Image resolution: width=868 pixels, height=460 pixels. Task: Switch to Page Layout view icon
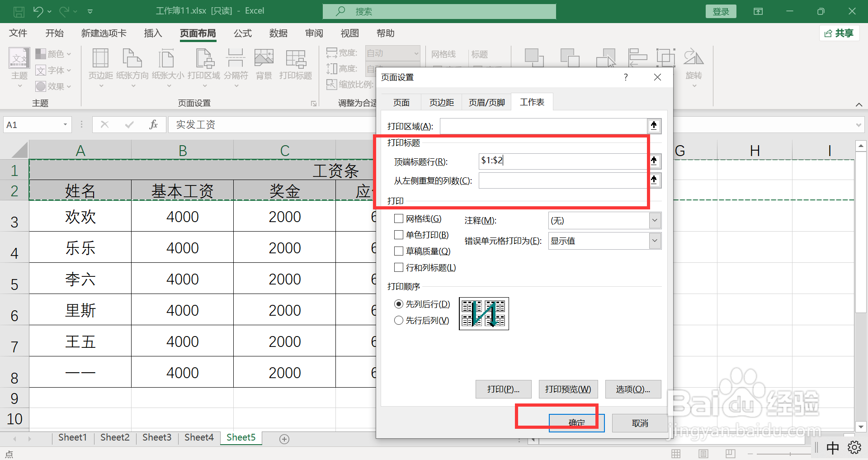[703, 453]
